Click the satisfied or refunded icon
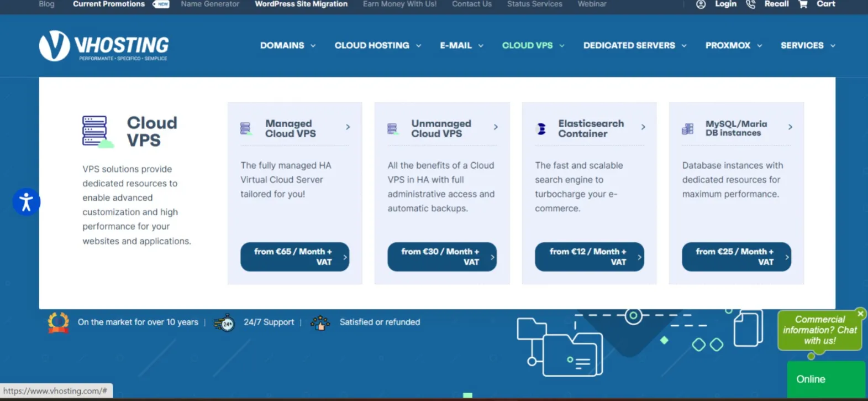Screen dimensions: 868x401 [x=320, y=322]
